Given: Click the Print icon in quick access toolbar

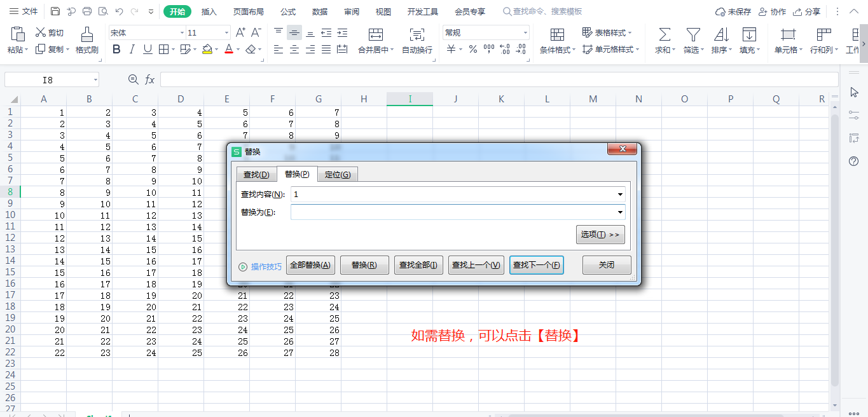Looking at the screenshot, I should point(87,11).
